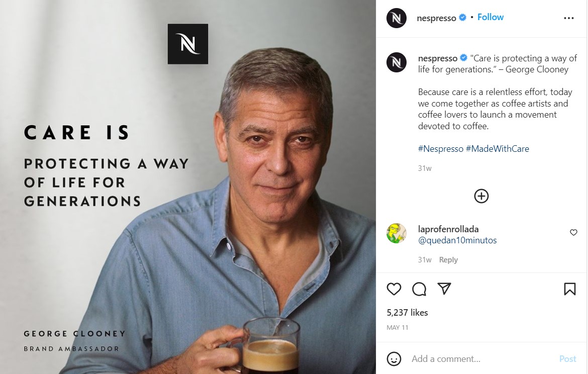This screenshot has width=588, height=374.
Task: Click the Nespresso logo on the photo
Action: pyautogui.click(x=188, y=44)
